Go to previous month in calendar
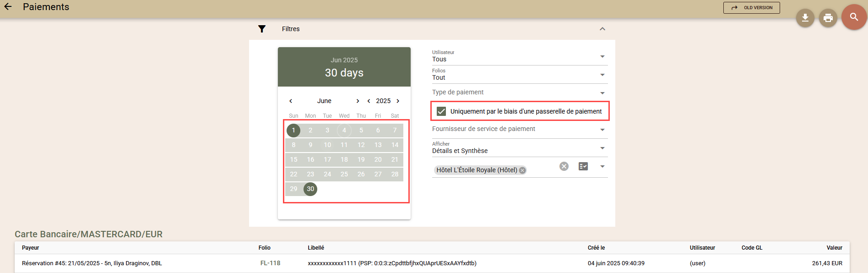The width and height of the screenshot is (868, 273). [x=291, y=101]
